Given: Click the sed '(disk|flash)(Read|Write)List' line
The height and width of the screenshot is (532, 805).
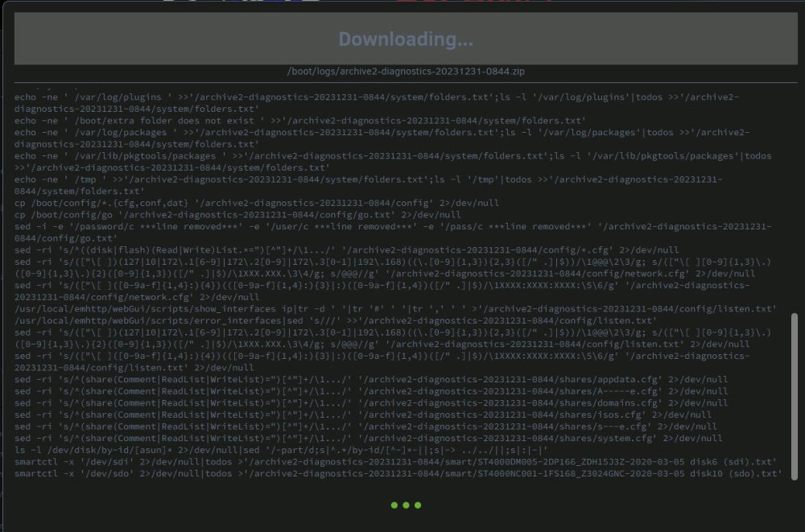Looking at the screenshot, I should (x=346, y=250).
